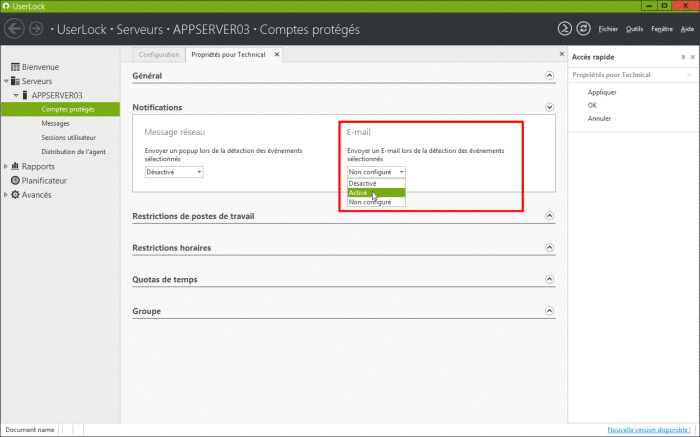This screenshot has height=437, width=700.
Task: Open the Fichier menu
Action: pos(608,29)
